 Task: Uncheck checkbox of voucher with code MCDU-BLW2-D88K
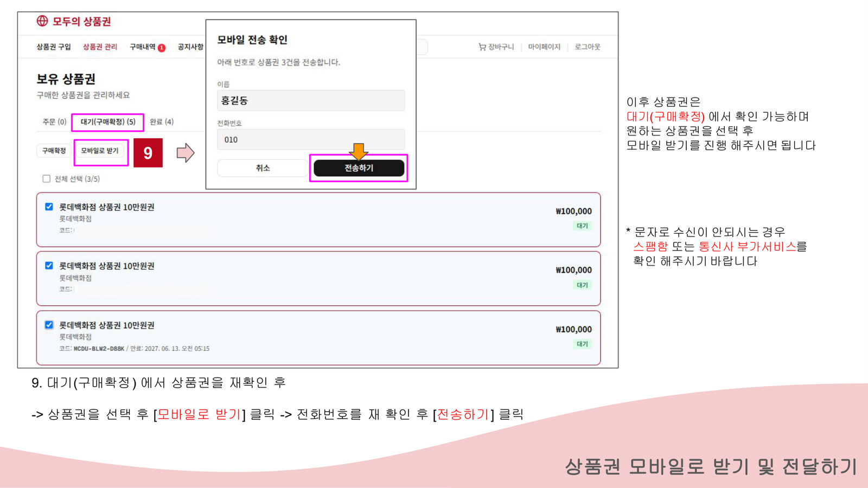click(x=49, y=325)
